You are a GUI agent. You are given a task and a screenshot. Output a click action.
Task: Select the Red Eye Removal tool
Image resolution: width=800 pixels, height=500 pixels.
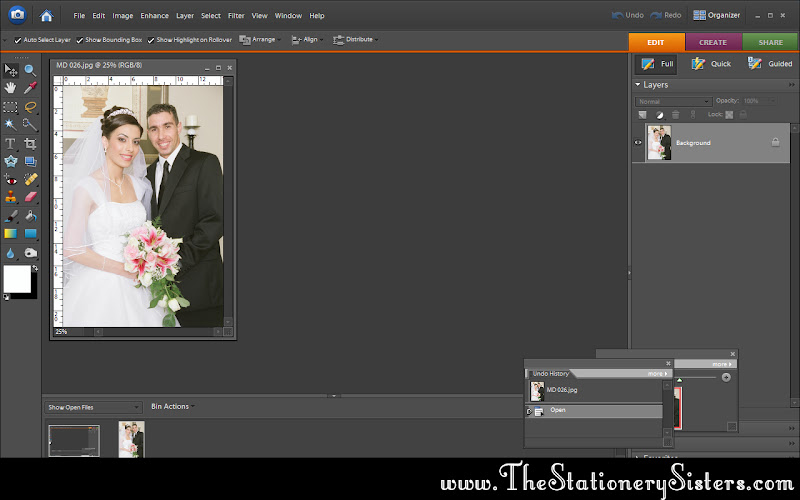[10, 180]
